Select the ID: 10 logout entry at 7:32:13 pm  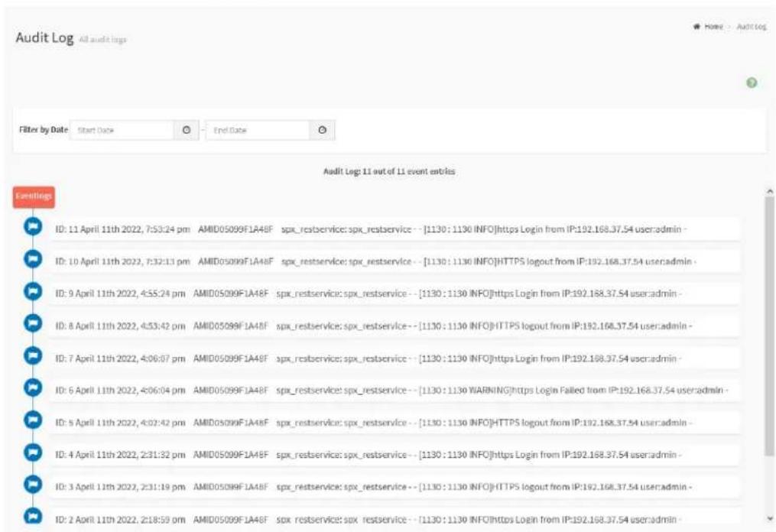(394, 261)
